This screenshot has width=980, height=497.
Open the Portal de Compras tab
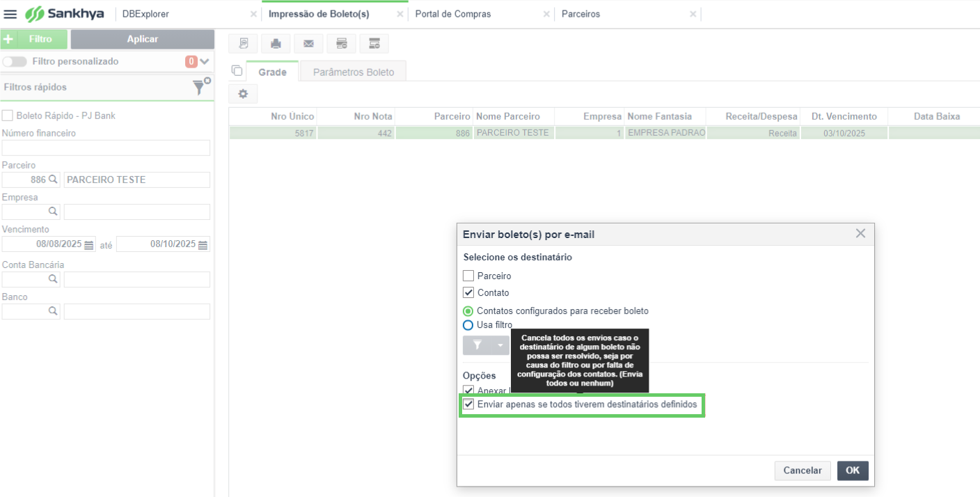(x=453, y=14)
